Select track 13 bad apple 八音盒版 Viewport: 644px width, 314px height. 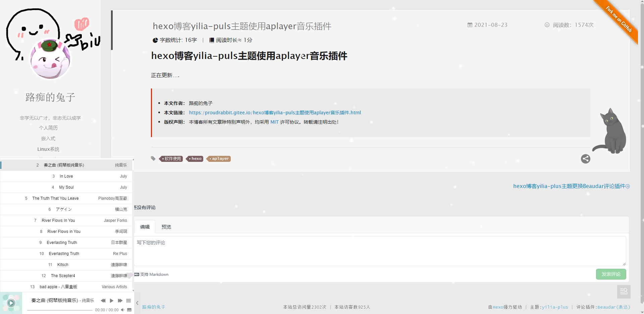(66, 287)
